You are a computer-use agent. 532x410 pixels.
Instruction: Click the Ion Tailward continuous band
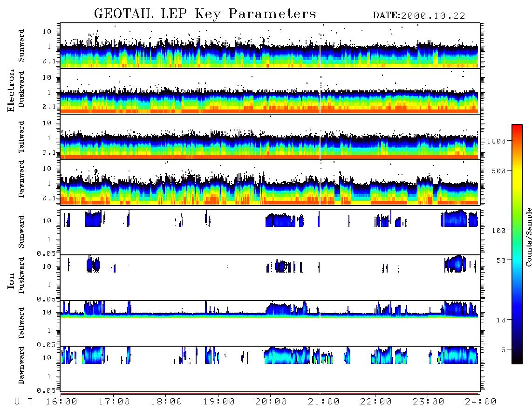tap(269, 315)
